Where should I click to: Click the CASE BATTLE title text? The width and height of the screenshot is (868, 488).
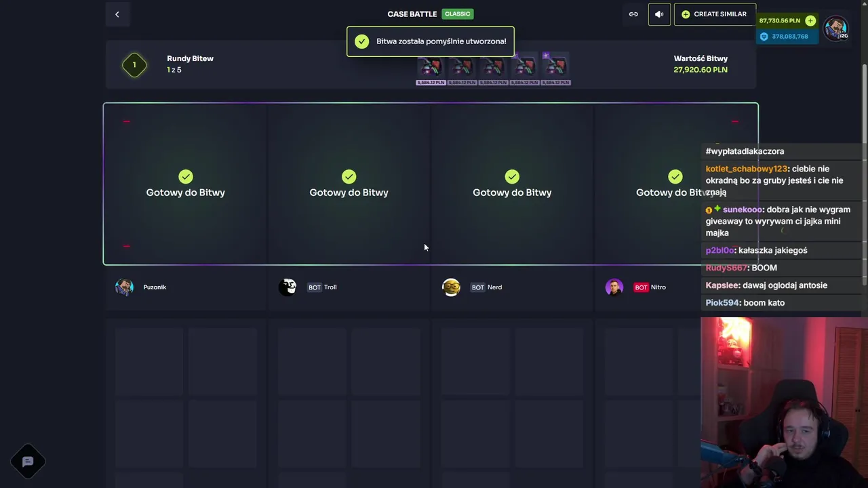tap(412, 14)
